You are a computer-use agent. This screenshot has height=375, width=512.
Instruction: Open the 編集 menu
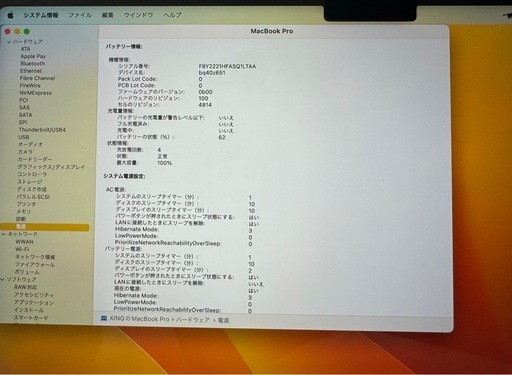coord(107,15)
